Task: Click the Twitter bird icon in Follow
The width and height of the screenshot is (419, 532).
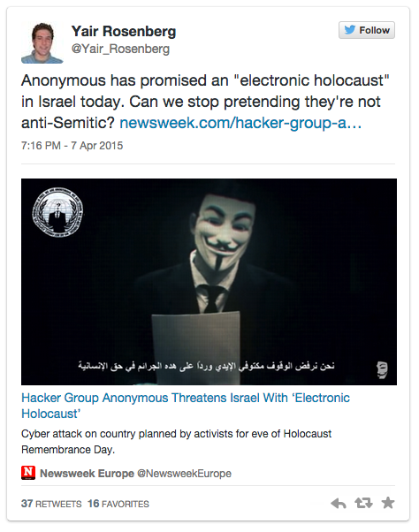Action: click(x=350, y=30)
